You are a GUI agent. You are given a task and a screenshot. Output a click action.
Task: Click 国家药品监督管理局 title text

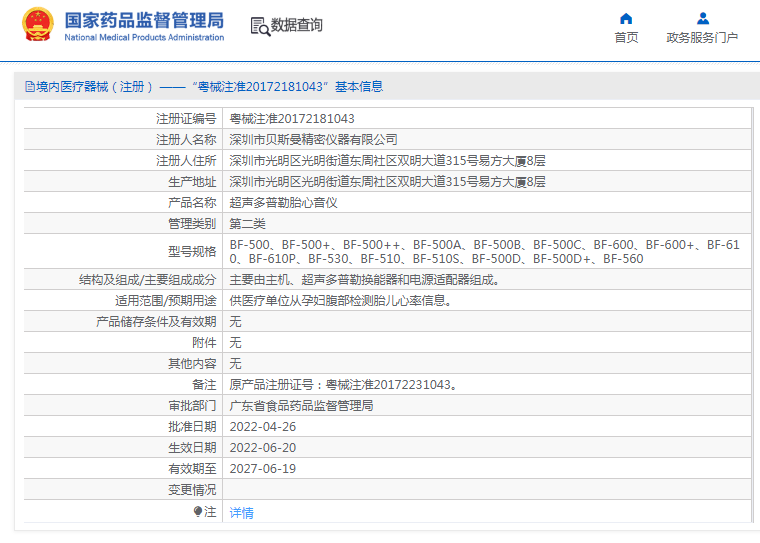(x=144, y=20)
